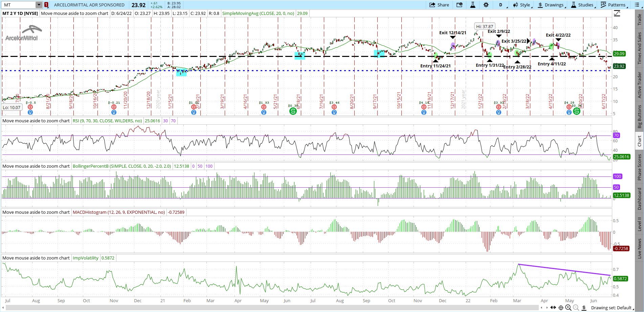Screen dimensions: 644x312
Task: Switch to the Trade side tab
Action: [x=639, y=19]
